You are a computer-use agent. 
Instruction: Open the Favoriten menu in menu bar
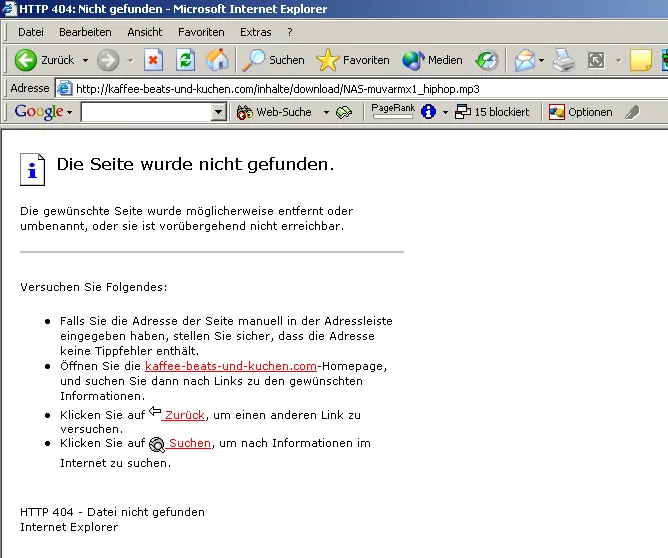tap(201, 32)
